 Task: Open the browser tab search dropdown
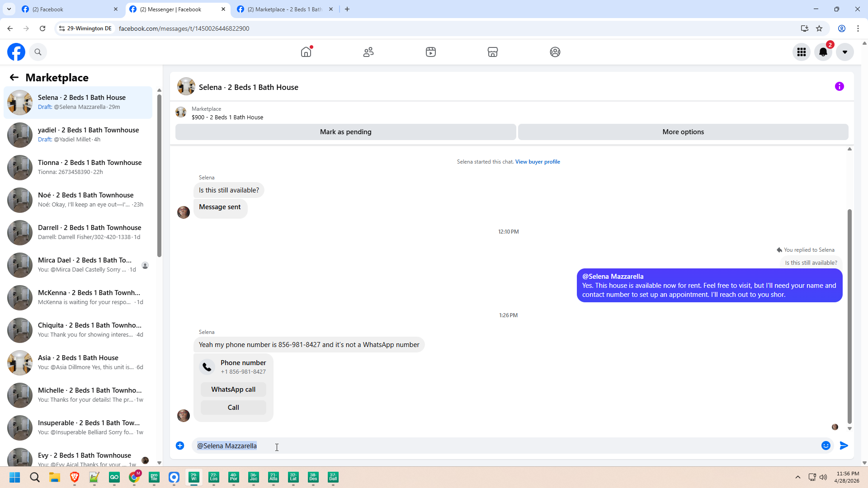[9, 9]
